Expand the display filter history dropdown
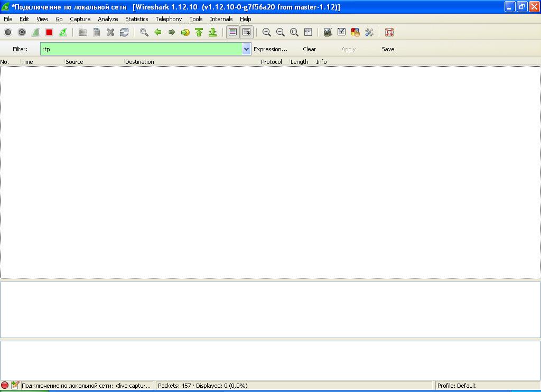Image resolution: width=541 pixels, height=392 pixels. click(x=246, y=49)
